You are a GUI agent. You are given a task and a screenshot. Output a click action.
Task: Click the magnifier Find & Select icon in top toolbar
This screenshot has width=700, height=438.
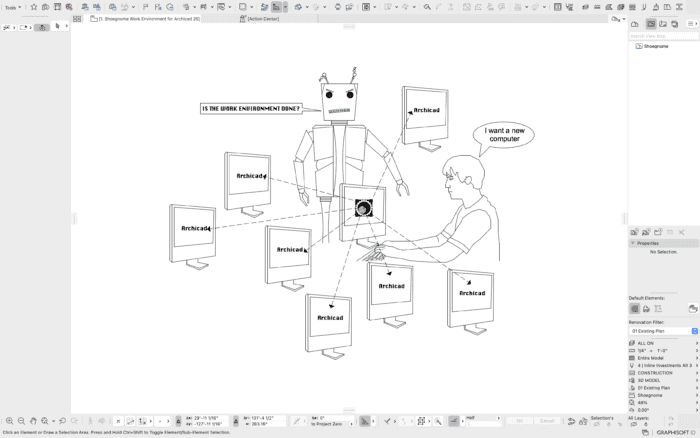click(427, 7)
